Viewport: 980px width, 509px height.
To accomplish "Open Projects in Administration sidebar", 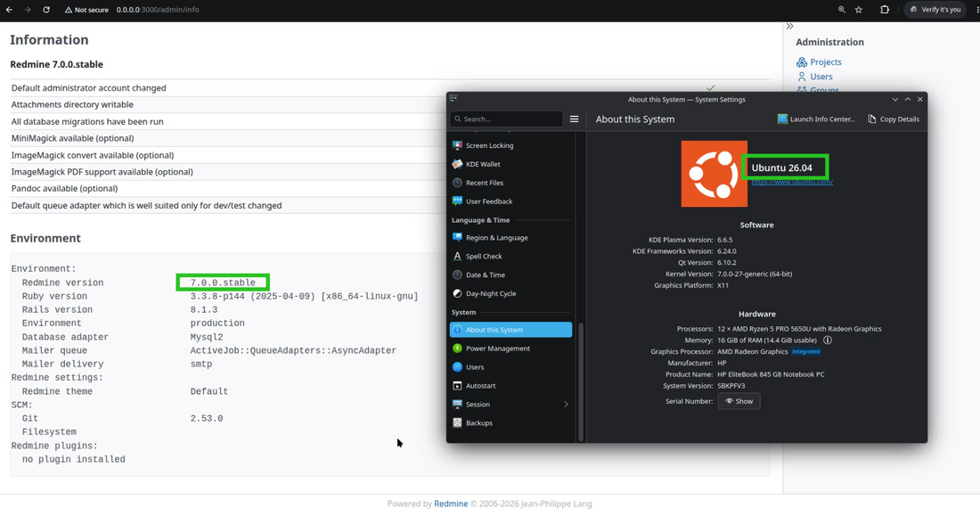I will click(826, 62).
